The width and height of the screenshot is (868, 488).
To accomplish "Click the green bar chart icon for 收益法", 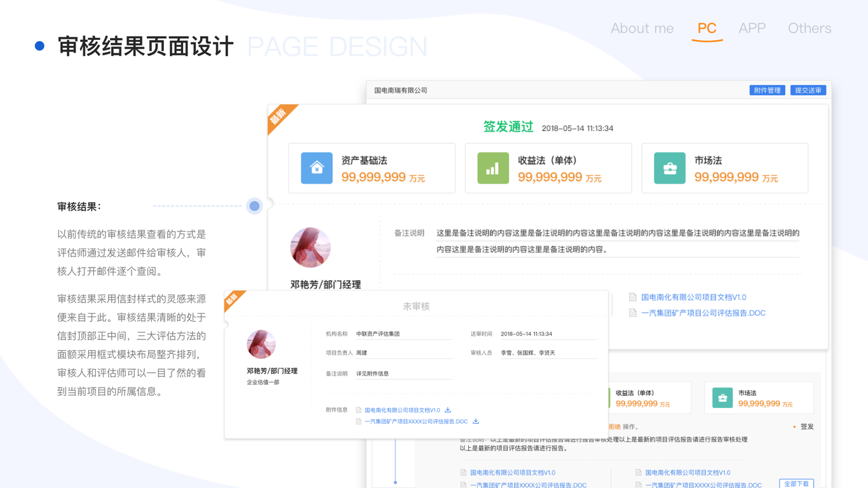I will (493, 168).
